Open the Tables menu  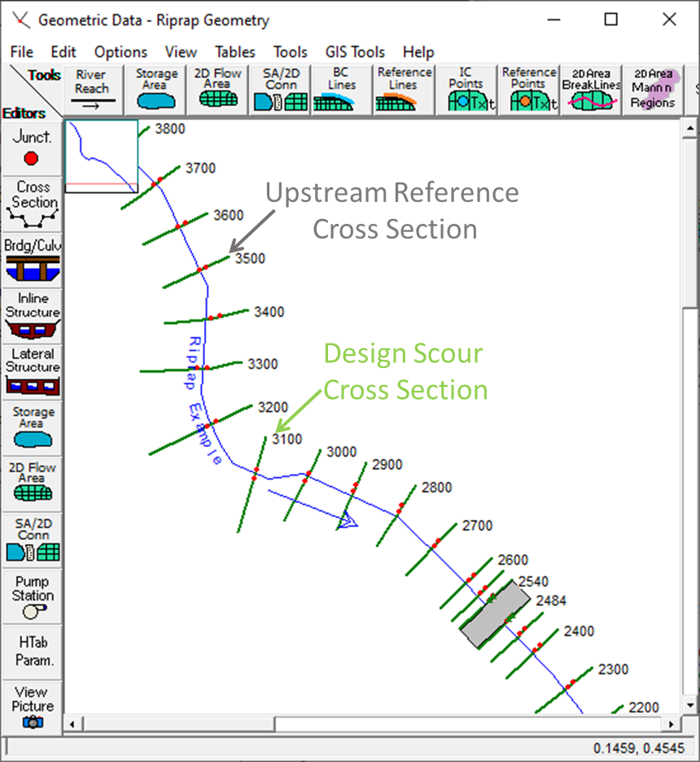pos(234,51)
